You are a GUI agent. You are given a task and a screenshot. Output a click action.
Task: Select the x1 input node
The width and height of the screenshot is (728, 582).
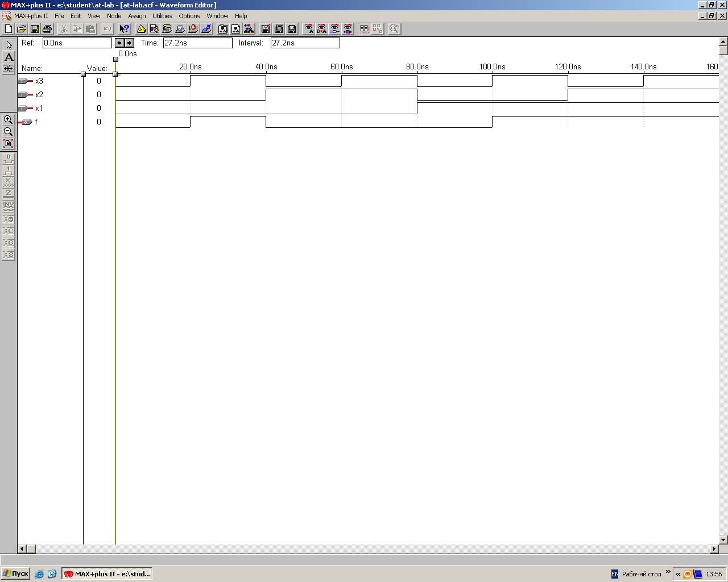pos(31,108)
